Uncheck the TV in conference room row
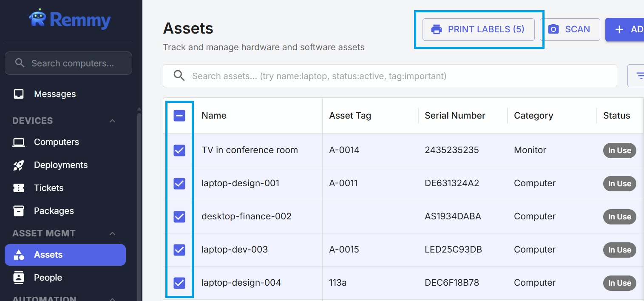644x301 pixels. (x=179, y=150)
